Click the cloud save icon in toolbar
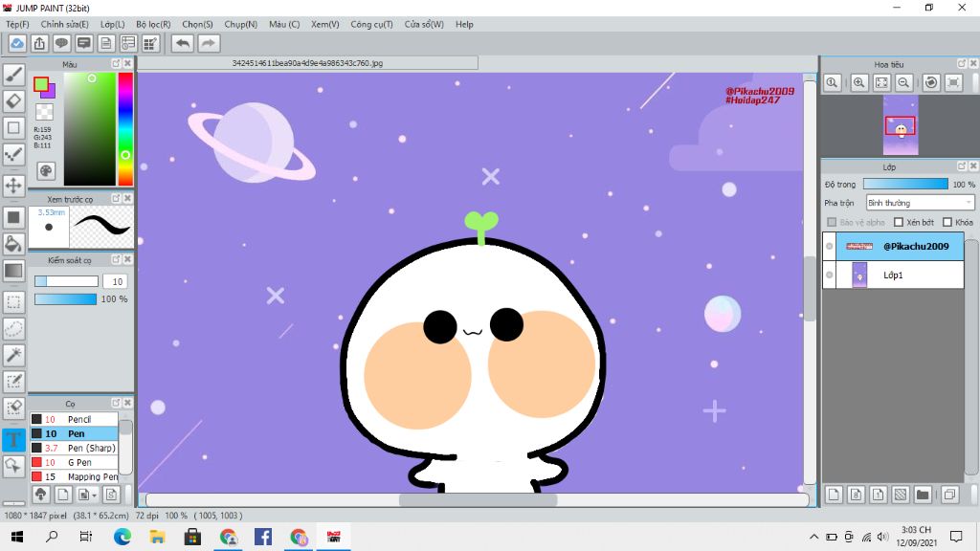The width and height of the screenshot is (980, 551). 17,43
